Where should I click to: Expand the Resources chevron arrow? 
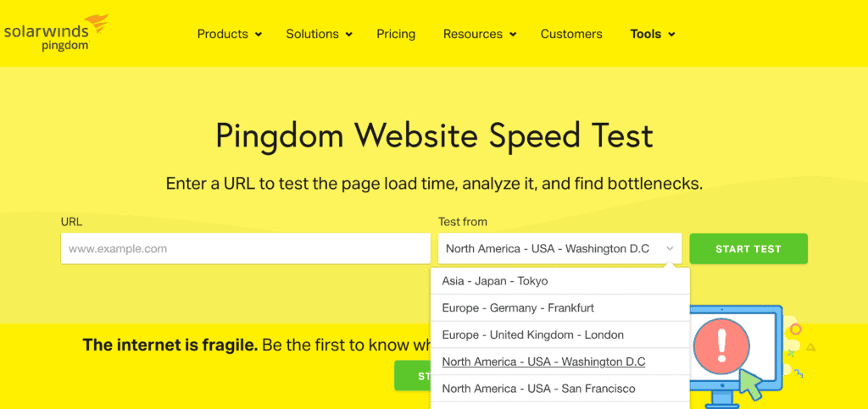pyautogui.click(x=513, y=35)
